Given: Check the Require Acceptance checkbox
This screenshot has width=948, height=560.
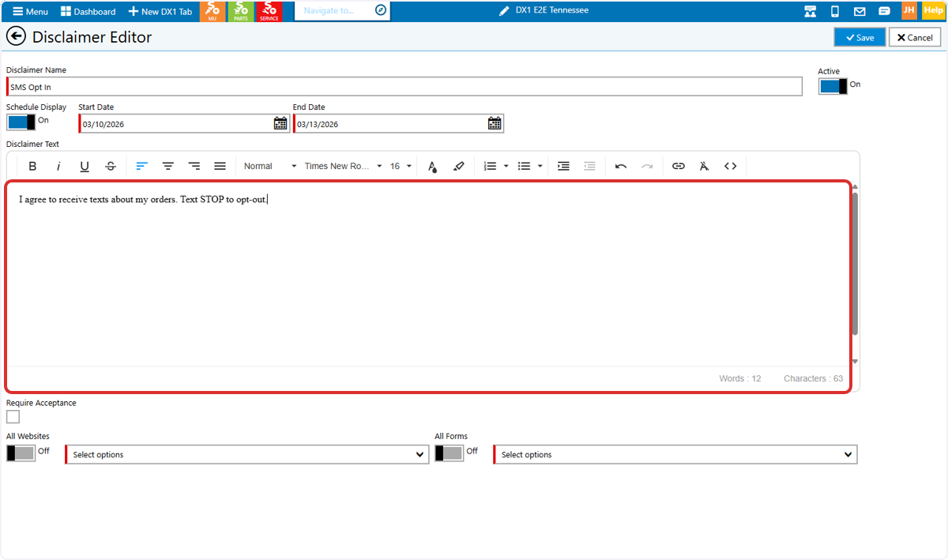Looking at the screenshot, I should [x=13, y=416].
